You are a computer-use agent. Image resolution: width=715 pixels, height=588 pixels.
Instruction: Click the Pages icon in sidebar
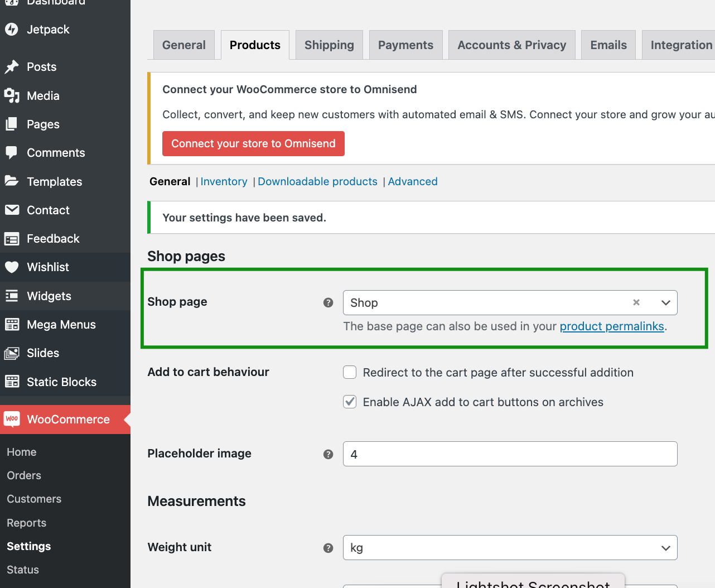(12, 124)
